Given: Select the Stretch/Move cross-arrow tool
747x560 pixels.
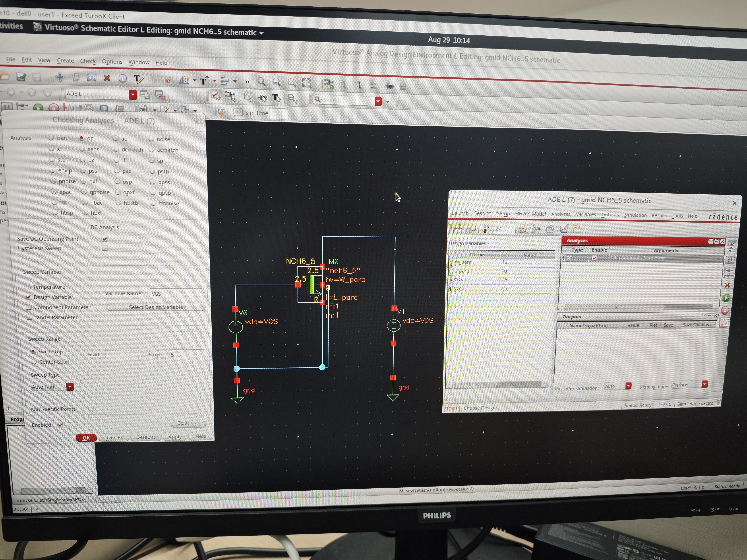Looking at the screenshot, I should (x=60, y=77).
